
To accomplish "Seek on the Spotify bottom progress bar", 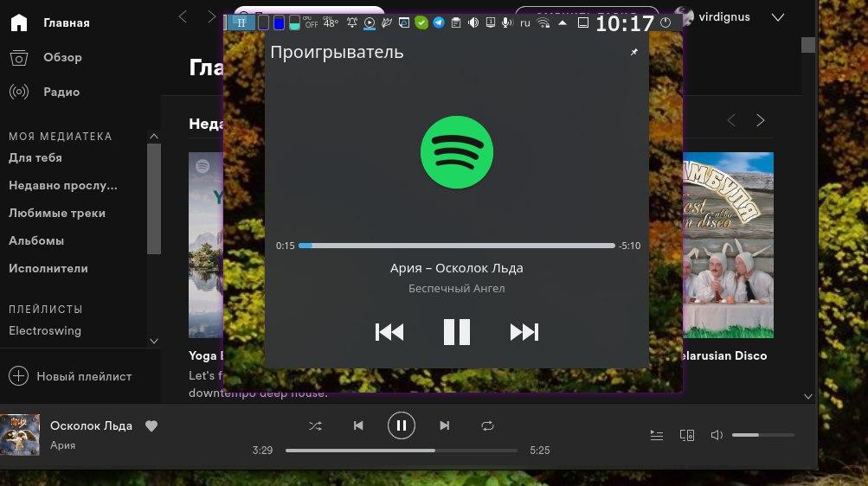I will pos(402,451).
